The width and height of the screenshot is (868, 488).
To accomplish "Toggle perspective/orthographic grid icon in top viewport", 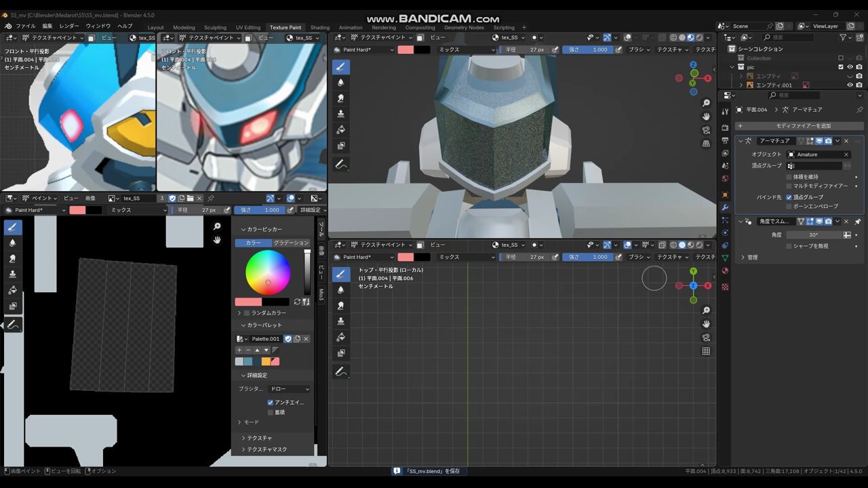I will 706,144.
